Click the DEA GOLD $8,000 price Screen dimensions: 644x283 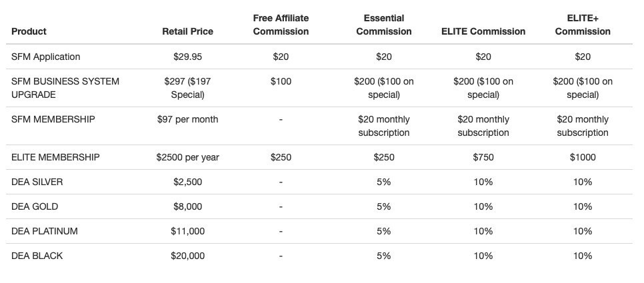188,206
